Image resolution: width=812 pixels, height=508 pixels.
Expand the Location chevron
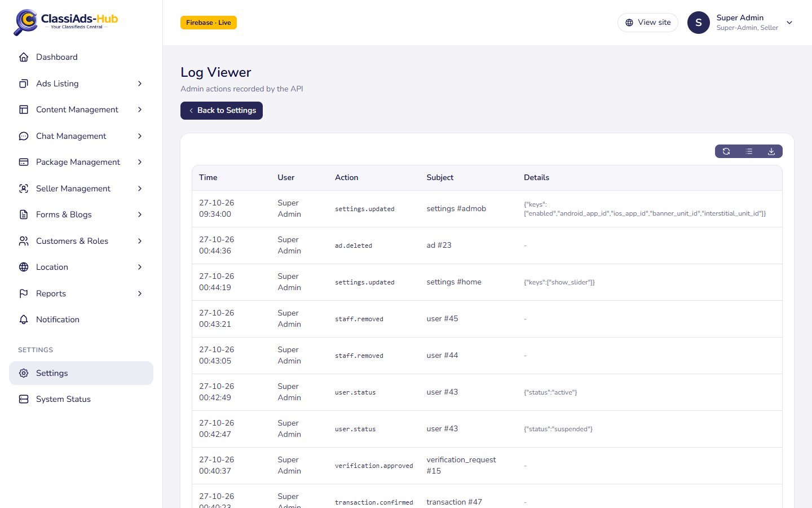(x=140, y=267)
